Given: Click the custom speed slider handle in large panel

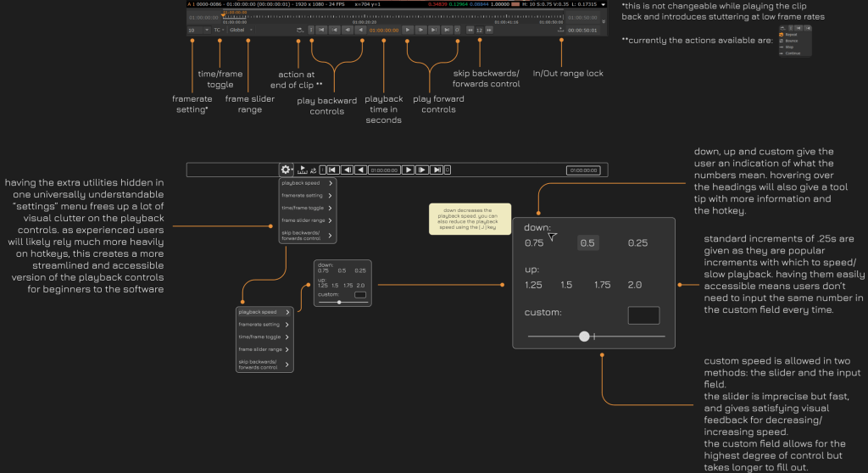Looking at the screenshot, I should [584, 337].
